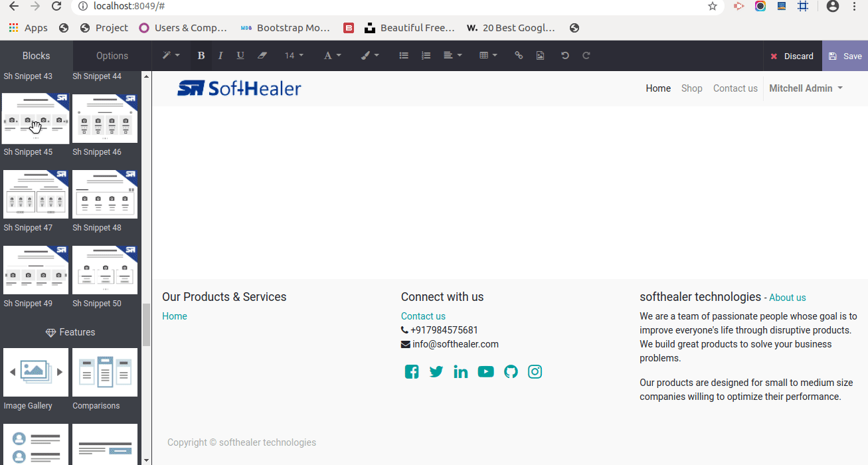Open the font color A dropdown

tap(332, 56)
